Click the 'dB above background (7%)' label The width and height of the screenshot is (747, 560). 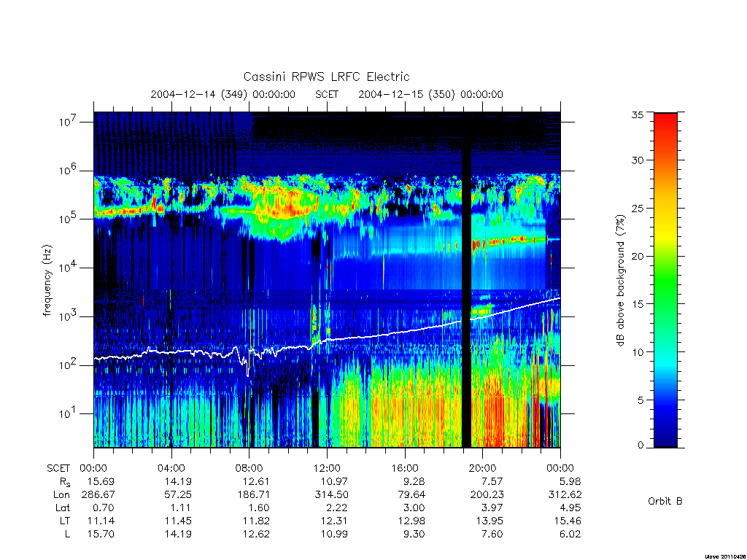click(x=620, y=281)
